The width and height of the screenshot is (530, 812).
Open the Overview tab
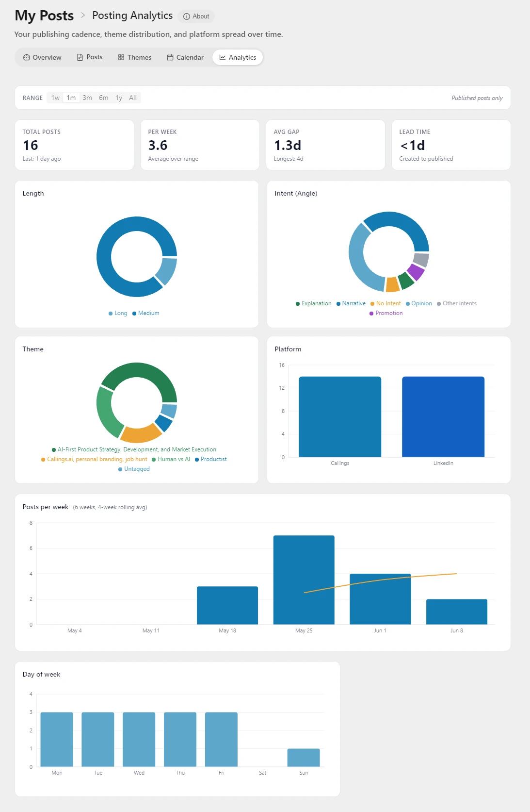42,57
